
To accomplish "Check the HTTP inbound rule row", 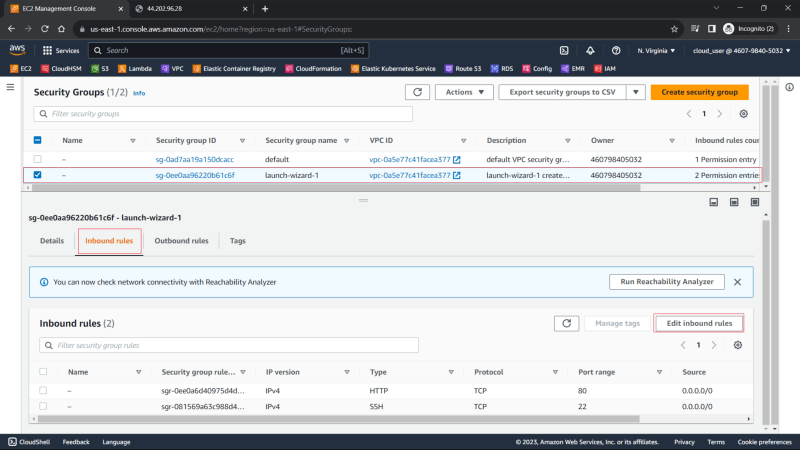I will click(x=43, y=390).
